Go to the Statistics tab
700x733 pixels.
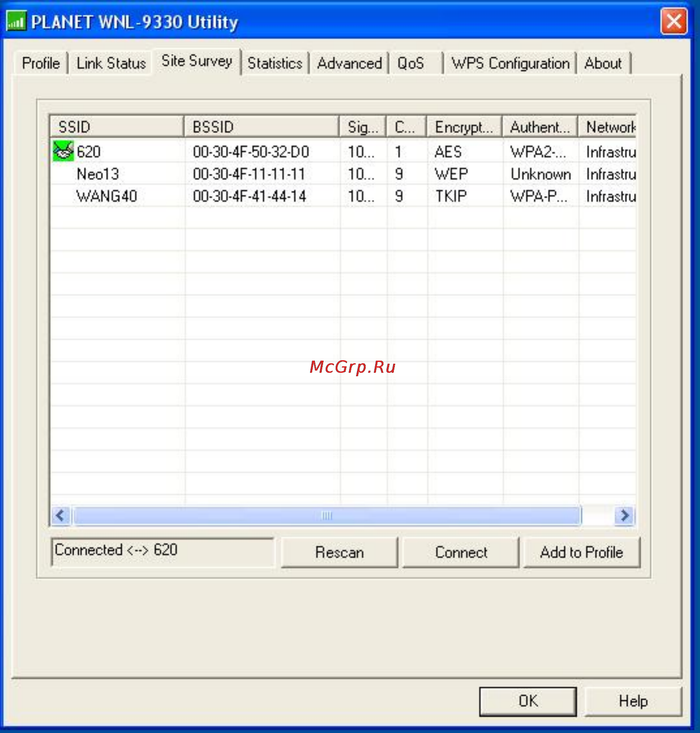(274, 63)
